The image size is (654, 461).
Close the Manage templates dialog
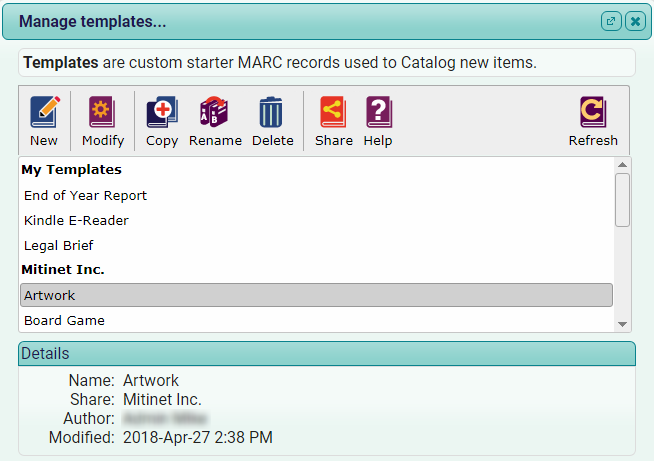pos(635,21)
